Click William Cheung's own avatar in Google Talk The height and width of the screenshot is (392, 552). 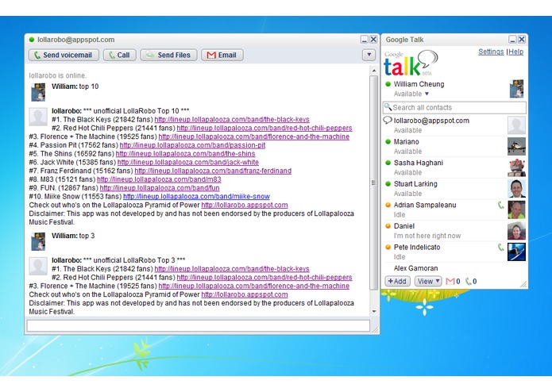pyautogui.click(x=516, y=89)
